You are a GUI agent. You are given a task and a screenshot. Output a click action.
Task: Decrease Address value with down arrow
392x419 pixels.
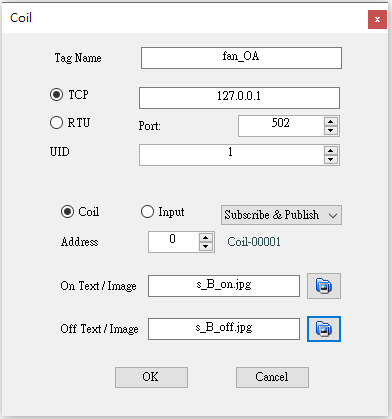point(206,246)
